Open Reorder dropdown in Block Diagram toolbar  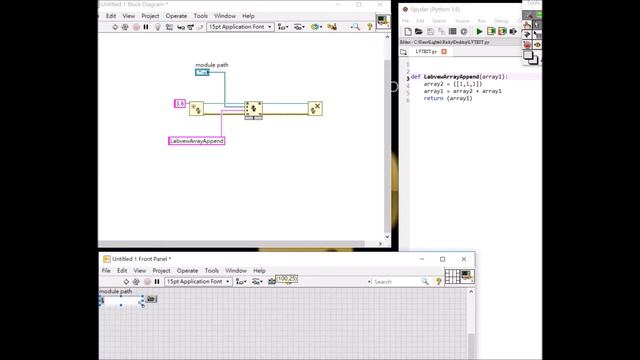[316, 27]
